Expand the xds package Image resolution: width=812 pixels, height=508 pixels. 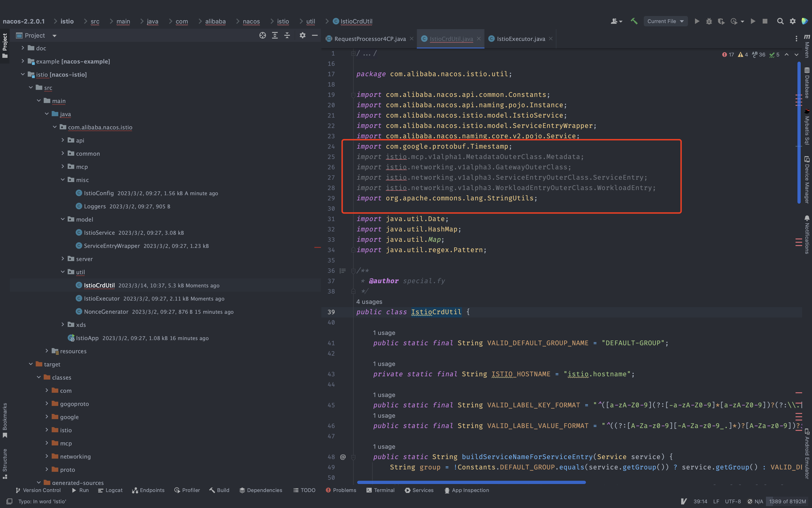62,325
